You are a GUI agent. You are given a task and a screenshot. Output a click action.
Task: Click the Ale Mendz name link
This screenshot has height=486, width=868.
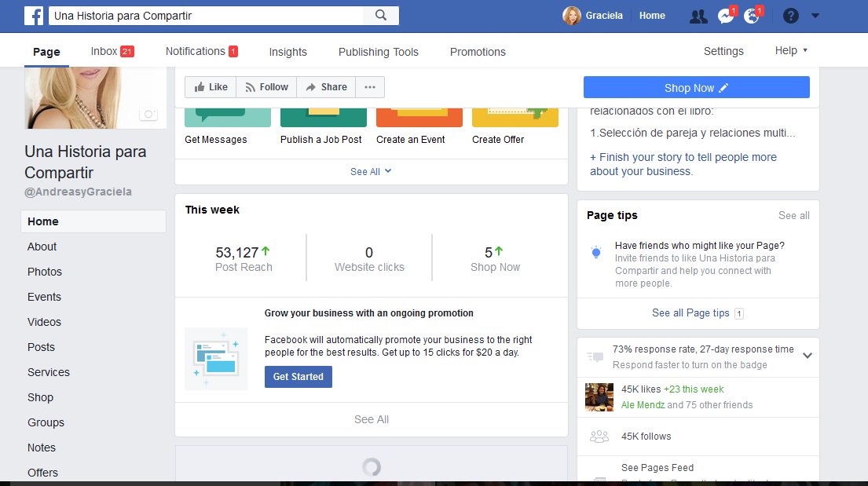643,404
